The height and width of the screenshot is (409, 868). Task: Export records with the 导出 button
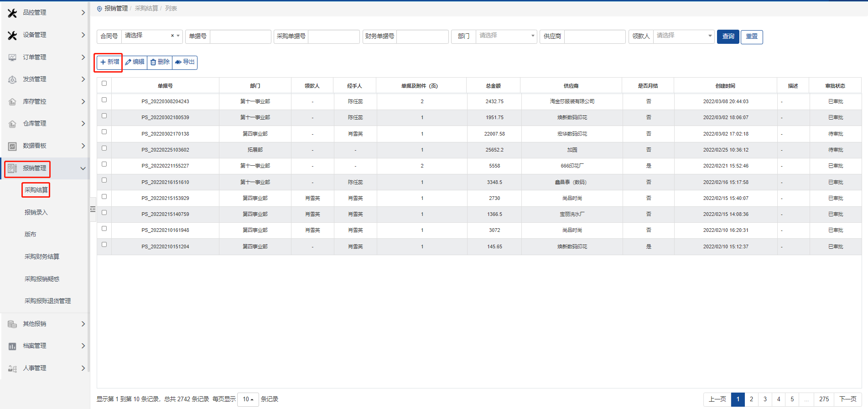click(x=185, y=62)
